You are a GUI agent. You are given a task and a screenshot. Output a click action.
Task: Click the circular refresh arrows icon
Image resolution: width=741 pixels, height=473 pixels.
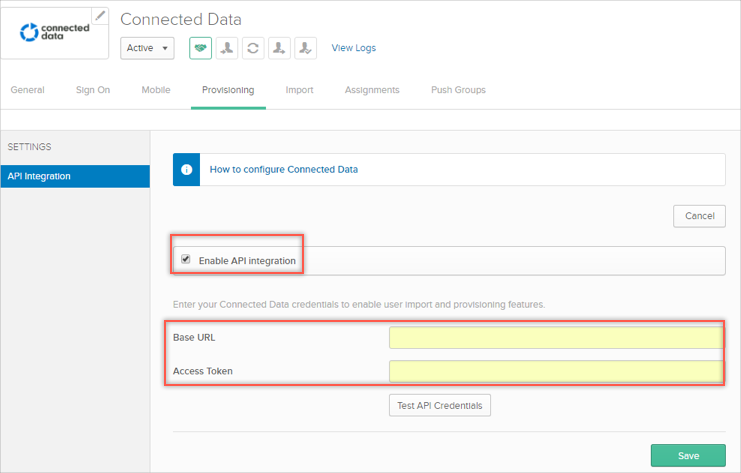pos(253,48)
